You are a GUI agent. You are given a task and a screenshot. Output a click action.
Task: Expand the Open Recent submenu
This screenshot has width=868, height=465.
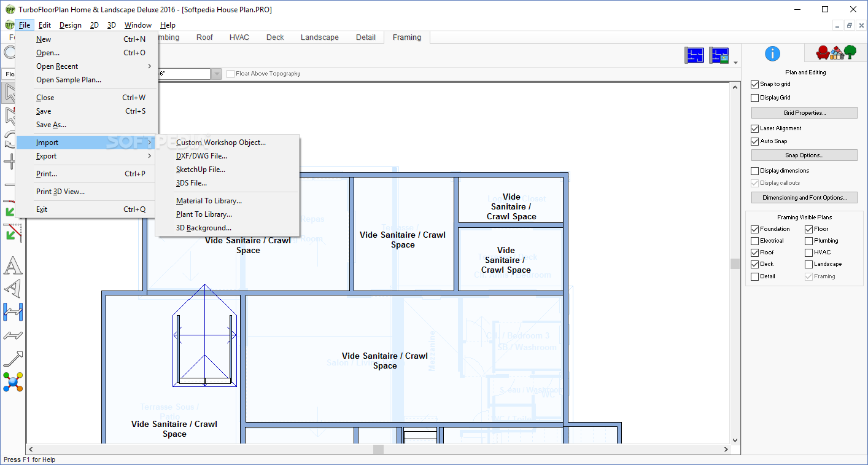87,66
